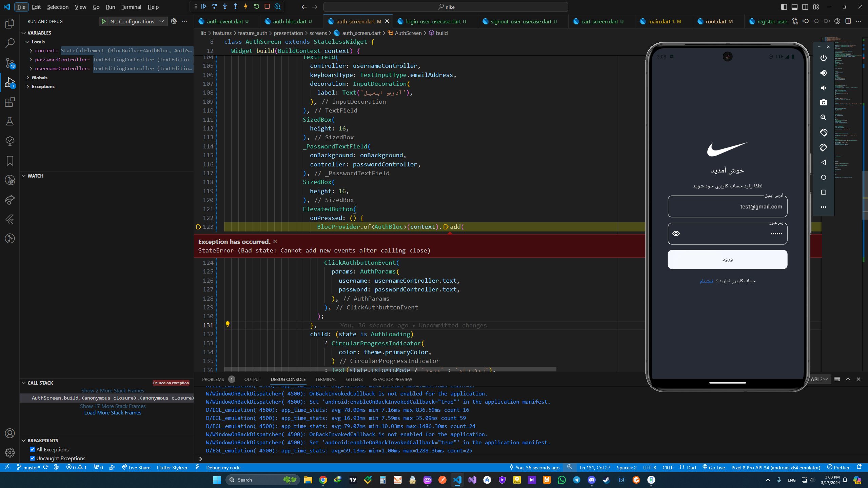
Task: Stop the debug session
Action: pyautogui.click(x=267, y=6)
